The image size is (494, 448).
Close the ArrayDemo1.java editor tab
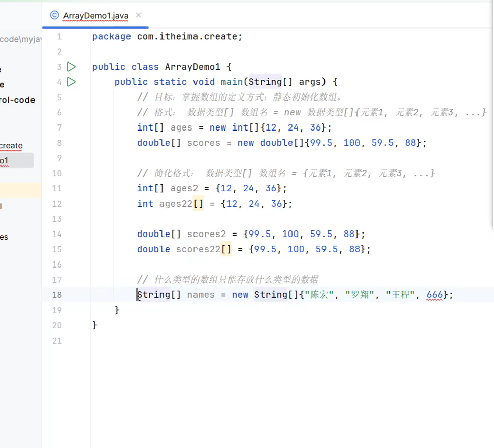(x=138, y=15)
